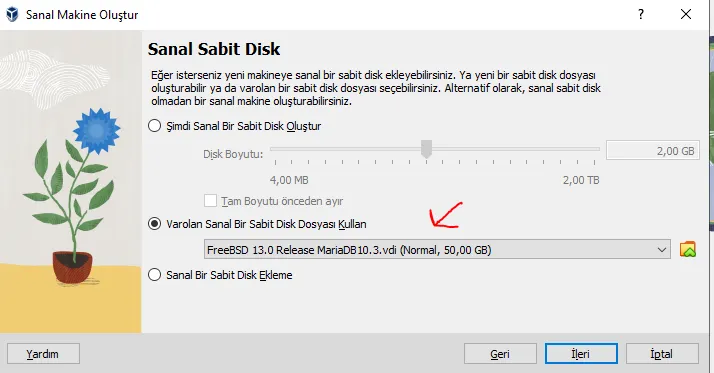Click the Disk Boyutu slider handle

point(426,148)
